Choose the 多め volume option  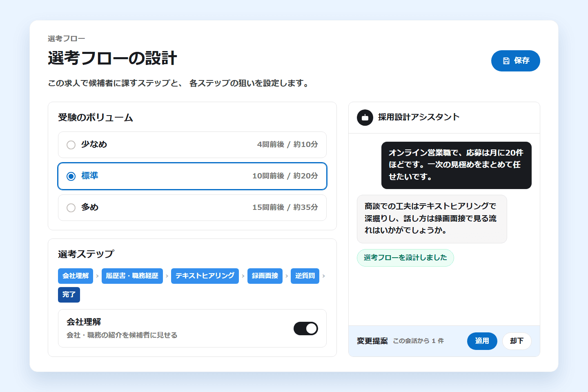point(192,207)
